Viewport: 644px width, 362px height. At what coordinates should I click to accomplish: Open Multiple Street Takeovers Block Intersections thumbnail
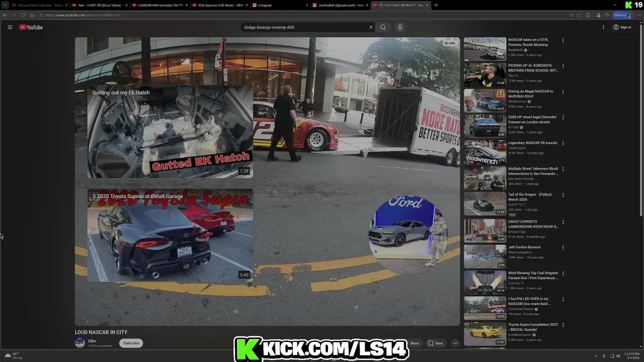click(485, 177)
